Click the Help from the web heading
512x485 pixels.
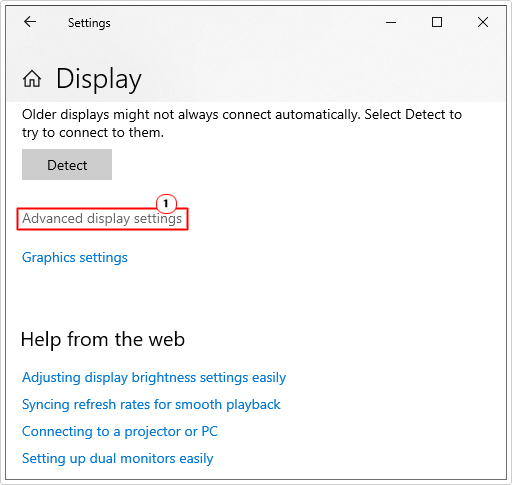click(103, 339)
